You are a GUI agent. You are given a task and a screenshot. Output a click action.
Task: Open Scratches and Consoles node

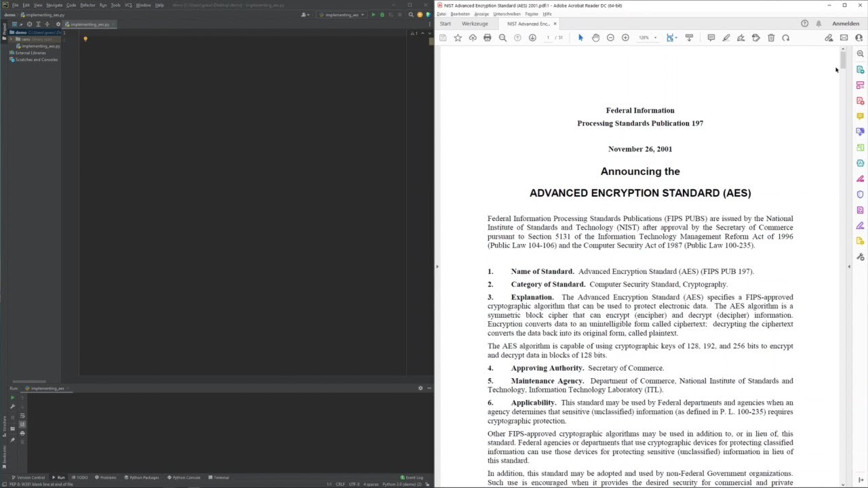click(35, 60)
